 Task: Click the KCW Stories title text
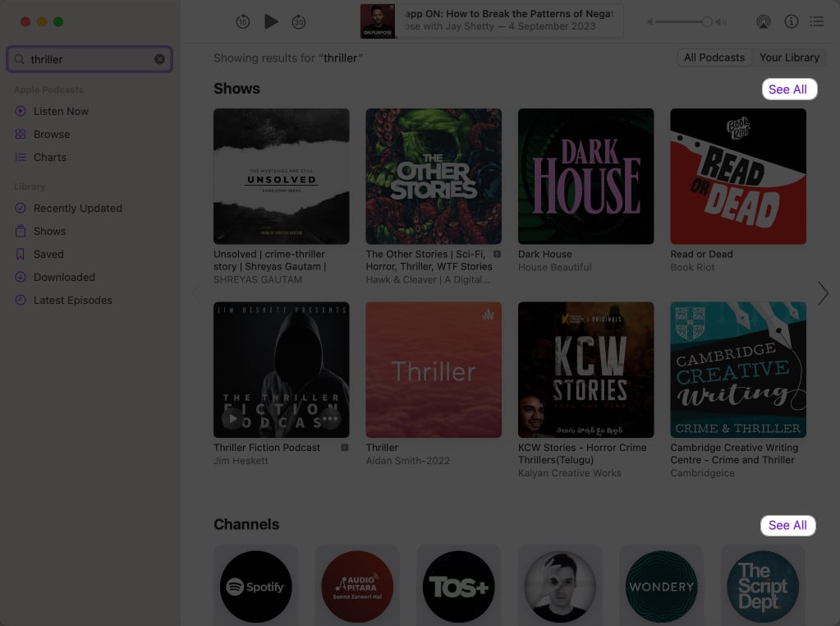582,453
